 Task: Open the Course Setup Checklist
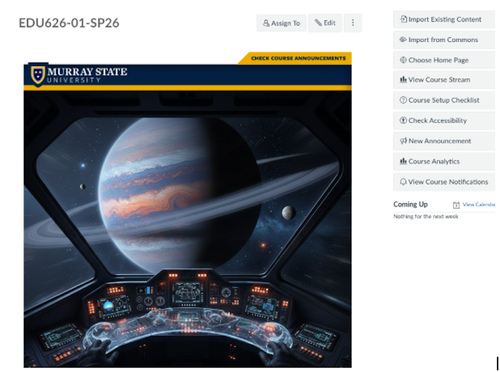(x=444, y=100)
